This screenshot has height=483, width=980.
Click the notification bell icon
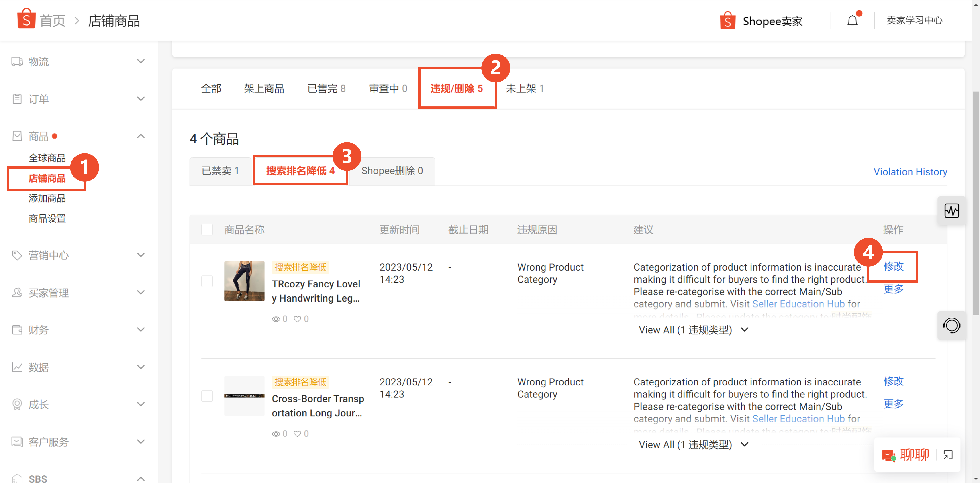tap(852, 21)
